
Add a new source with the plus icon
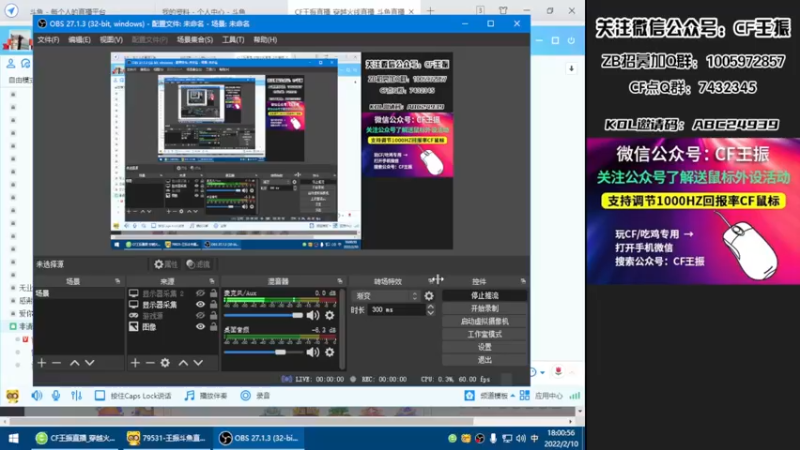pos(135,363)
